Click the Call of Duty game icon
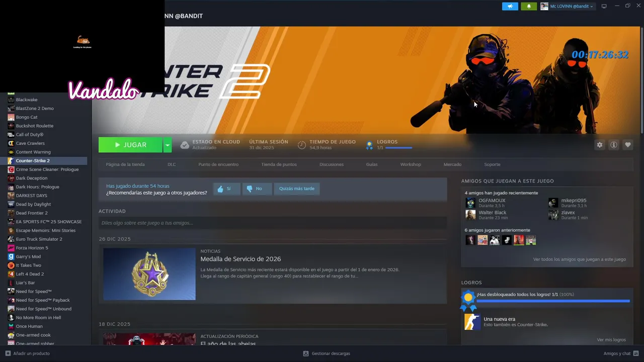 pyautogui.click(x=11, y=135)
